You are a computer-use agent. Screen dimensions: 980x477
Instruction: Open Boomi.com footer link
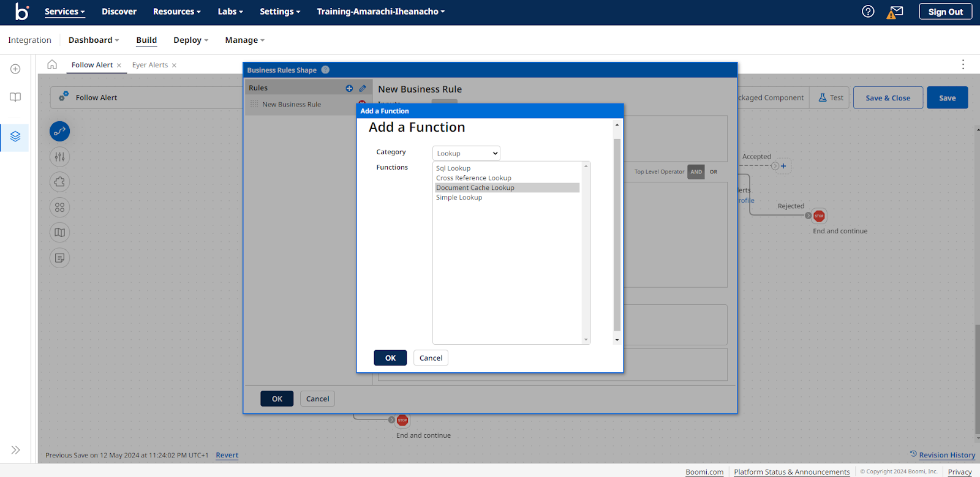(704, 471)
